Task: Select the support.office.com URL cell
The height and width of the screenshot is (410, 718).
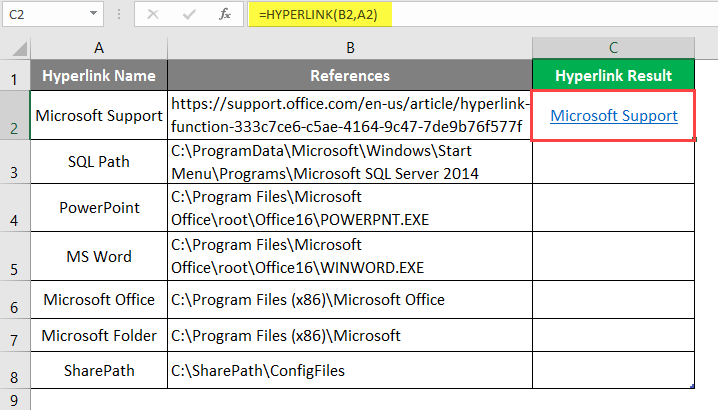Action: coord(350,115)
